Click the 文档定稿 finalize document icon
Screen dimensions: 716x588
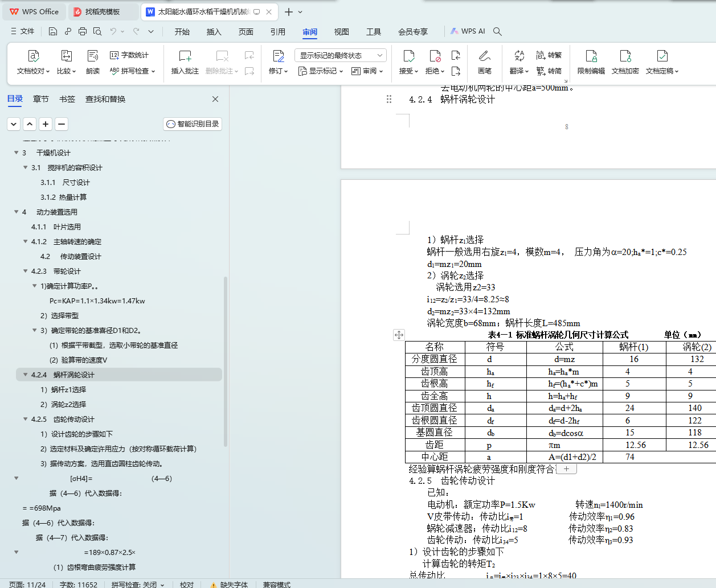click(662, 56)
